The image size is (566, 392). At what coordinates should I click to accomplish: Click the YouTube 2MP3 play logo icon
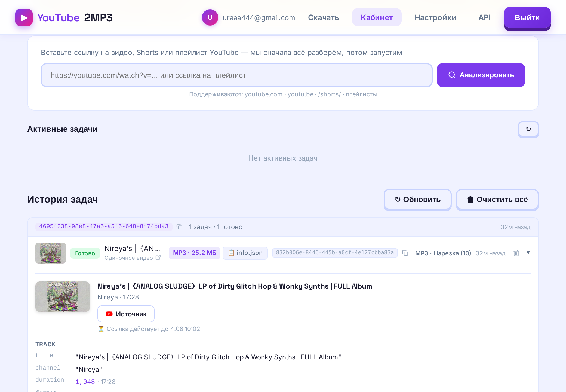click(x=24, y=17)
